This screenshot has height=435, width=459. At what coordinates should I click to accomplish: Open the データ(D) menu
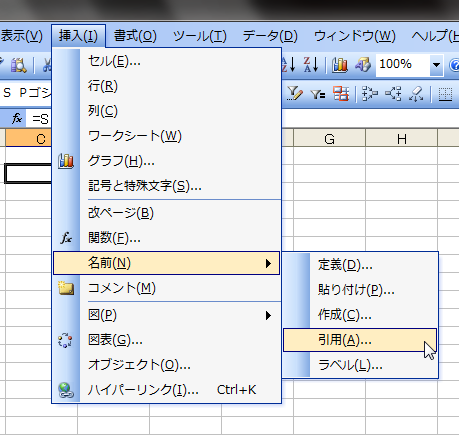(270, 36)
